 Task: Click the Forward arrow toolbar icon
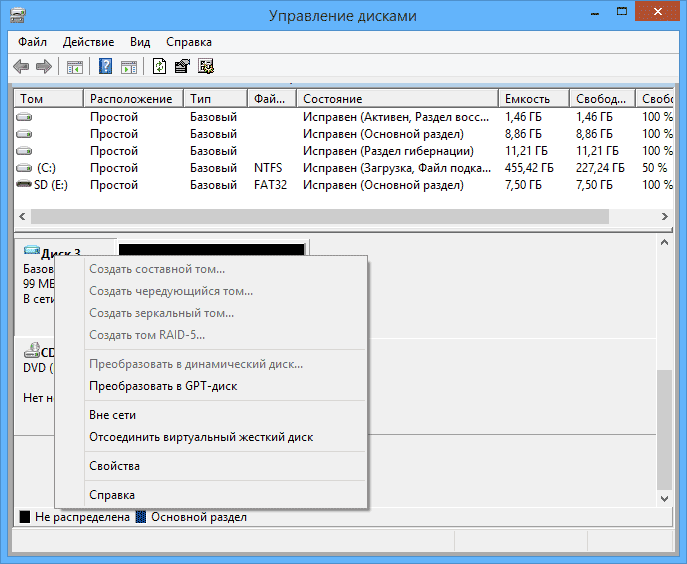tap(44, 67)
